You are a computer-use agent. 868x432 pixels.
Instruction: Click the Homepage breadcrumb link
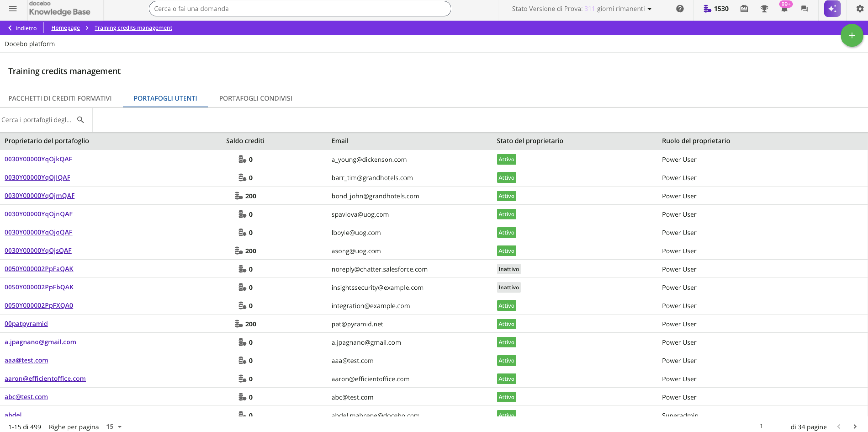65,28
